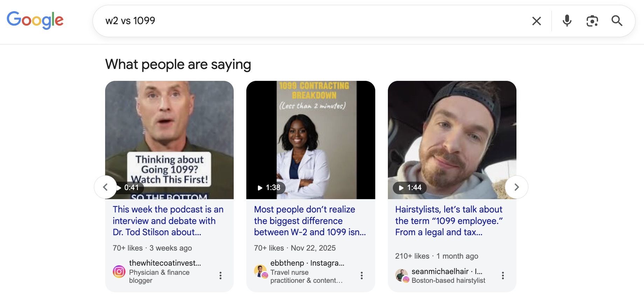The image size is (644, 308).
Task: Click 'Travel nurse practitioner & content...' description
Action: pyautogui.click(x=306, y=276)
